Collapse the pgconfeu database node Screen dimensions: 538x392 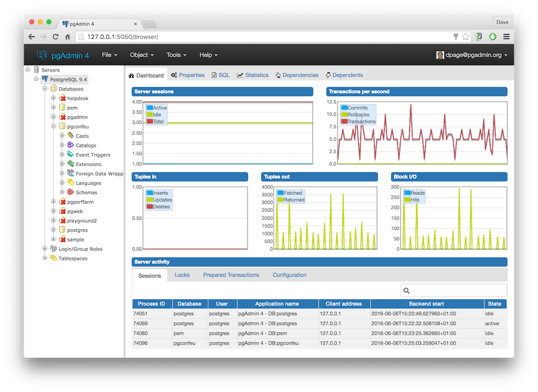tap(54, 126)
